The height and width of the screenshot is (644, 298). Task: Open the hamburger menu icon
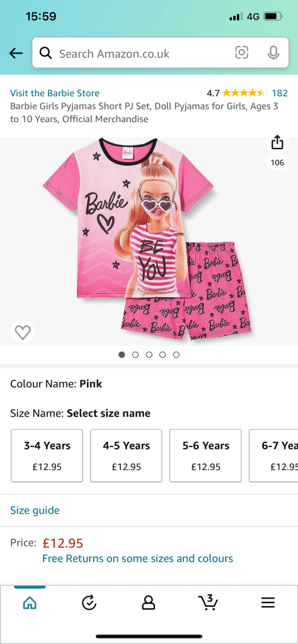tap(268, 602)
